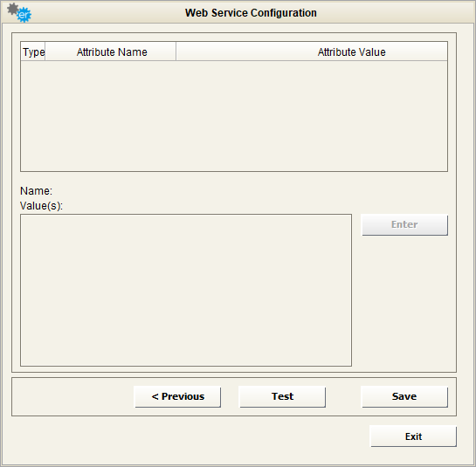Focus the Value(s) text area

pyautogui.click(x=186, y=290)
